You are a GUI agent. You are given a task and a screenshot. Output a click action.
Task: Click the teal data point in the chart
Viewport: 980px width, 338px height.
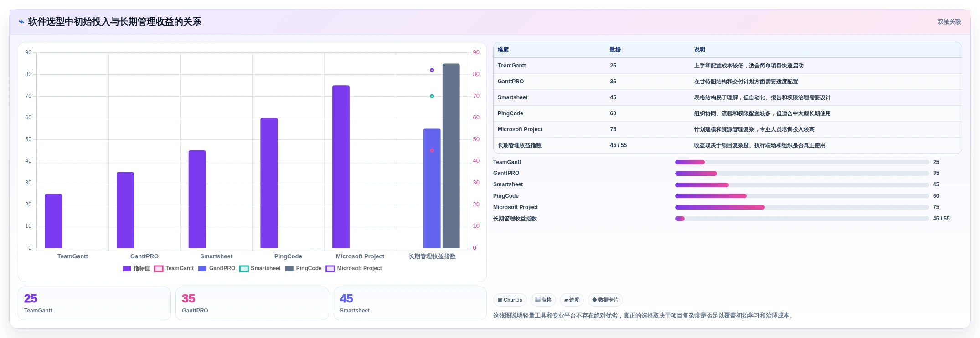point(432,96)
